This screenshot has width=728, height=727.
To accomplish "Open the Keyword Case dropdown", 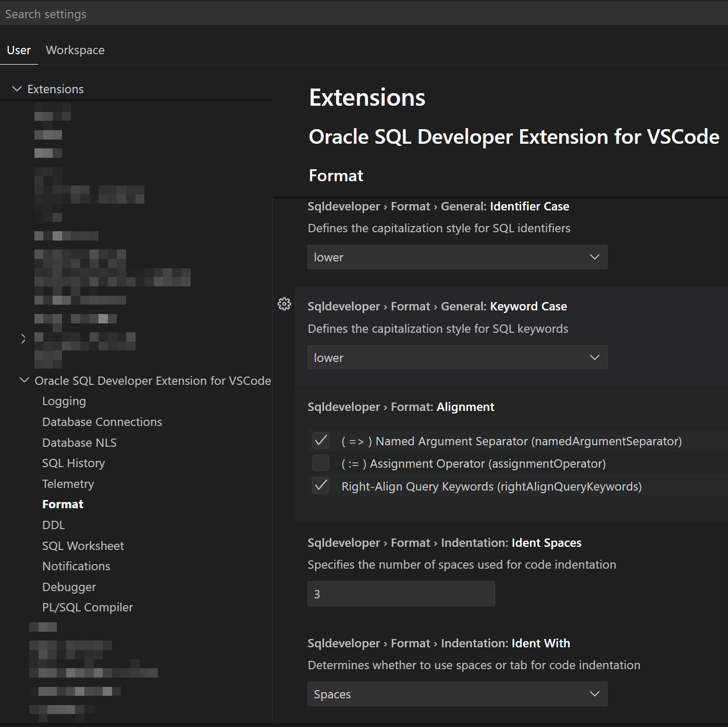I will click(x=457, y=358).
